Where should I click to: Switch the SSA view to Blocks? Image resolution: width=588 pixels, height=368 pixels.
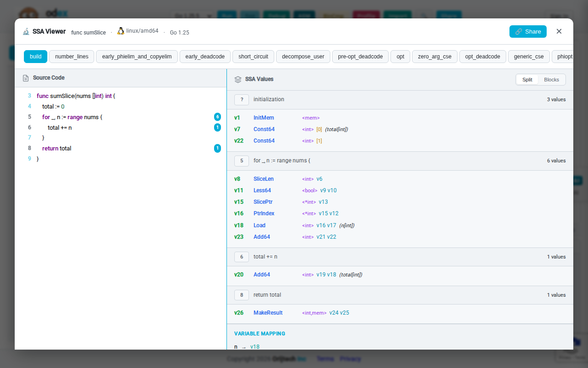click(551, 79)
